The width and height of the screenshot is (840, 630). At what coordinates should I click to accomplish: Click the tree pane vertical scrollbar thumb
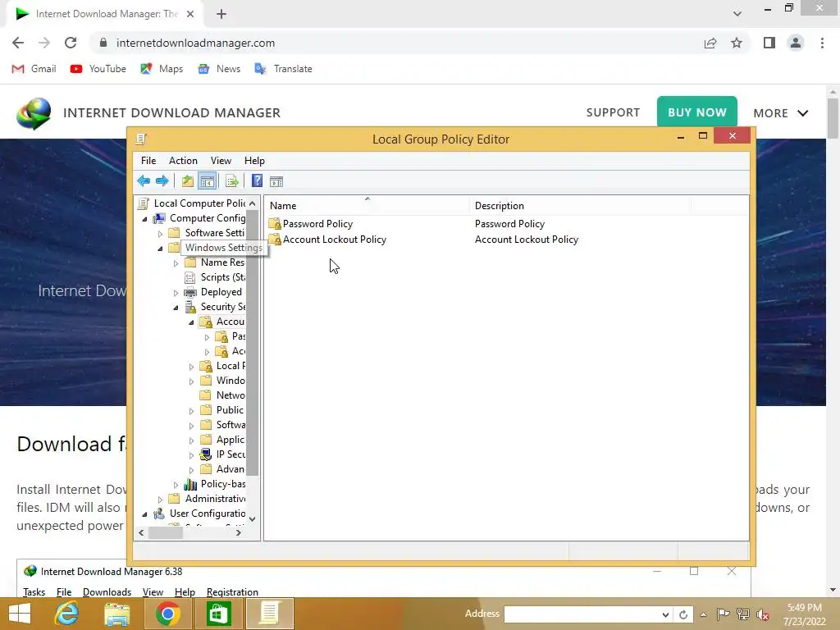click(x=253, y=343)
